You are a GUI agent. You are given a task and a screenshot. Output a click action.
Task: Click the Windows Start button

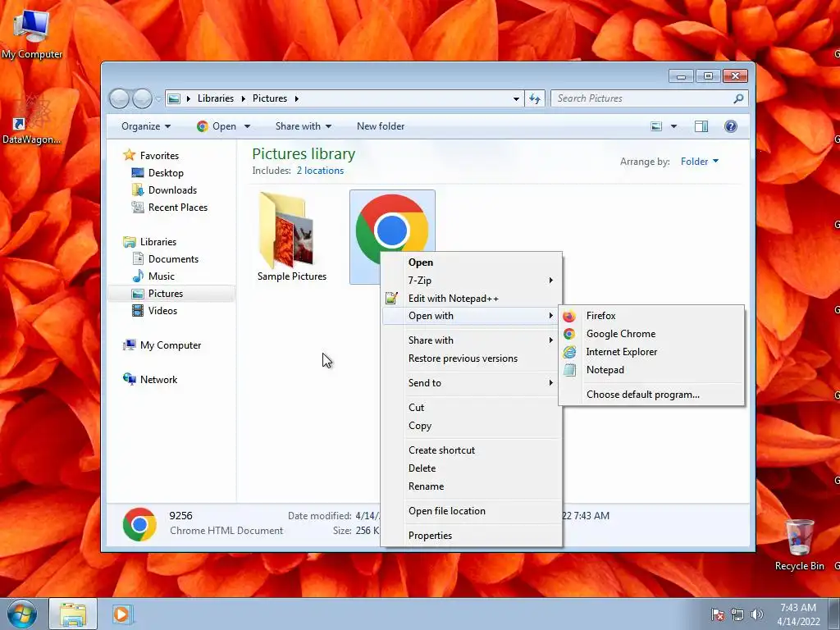pos(22,614)
